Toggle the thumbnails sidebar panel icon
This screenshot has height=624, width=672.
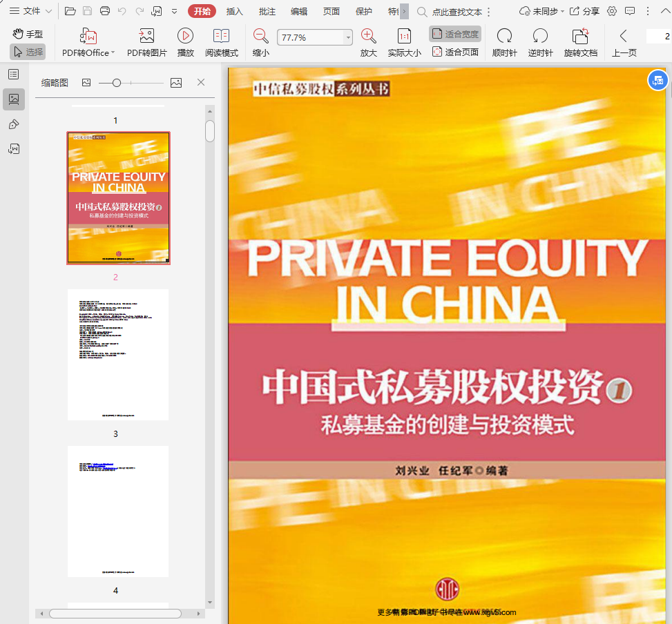pos(14,99)
